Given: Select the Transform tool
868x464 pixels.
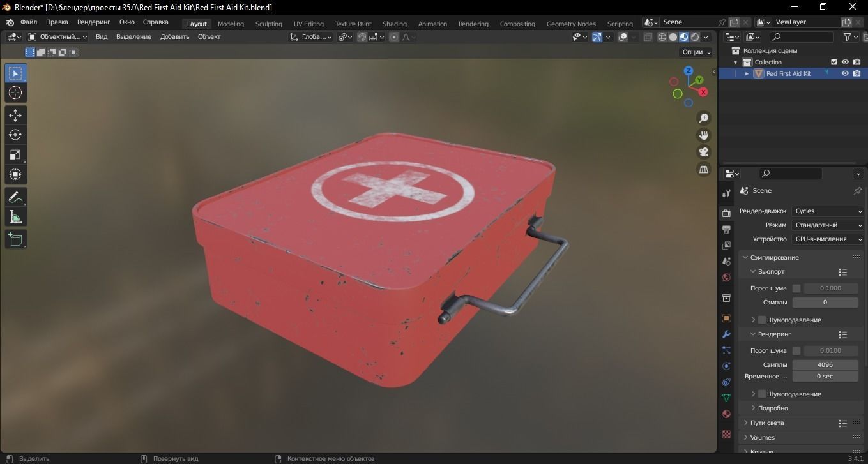Looking at the screenshot, I should tap(16, 174).
